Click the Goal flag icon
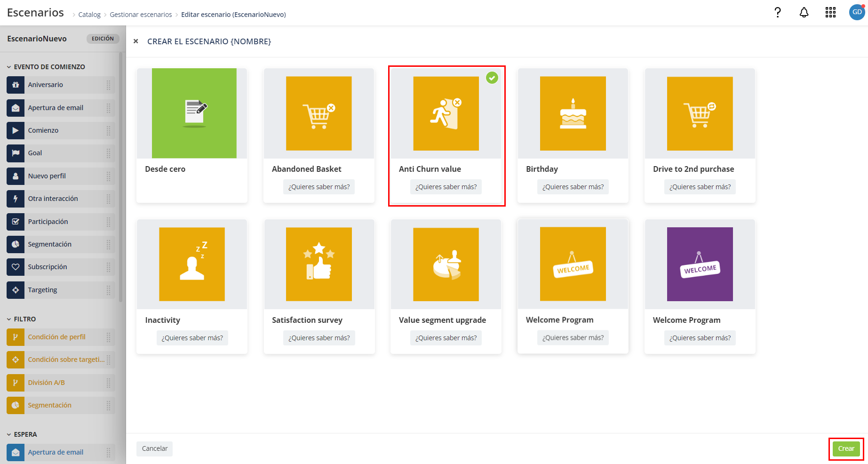Screen dimensions: 868x464 16,153
